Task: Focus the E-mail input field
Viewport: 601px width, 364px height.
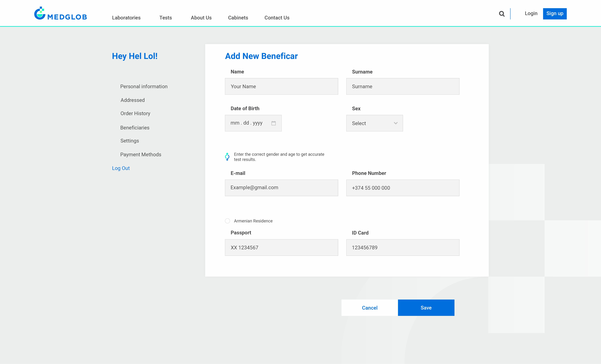Action: click(x=281, y=188)
